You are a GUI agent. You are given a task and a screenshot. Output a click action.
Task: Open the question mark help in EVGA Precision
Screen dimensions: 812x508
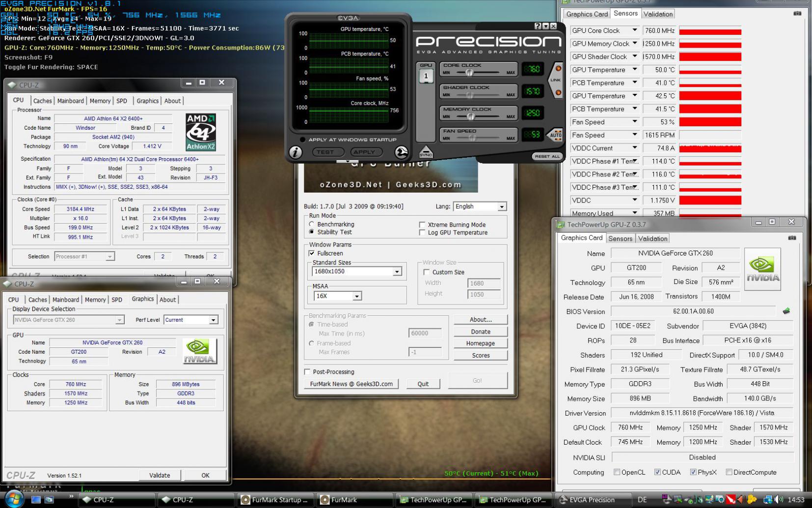[x=538, y=26]
